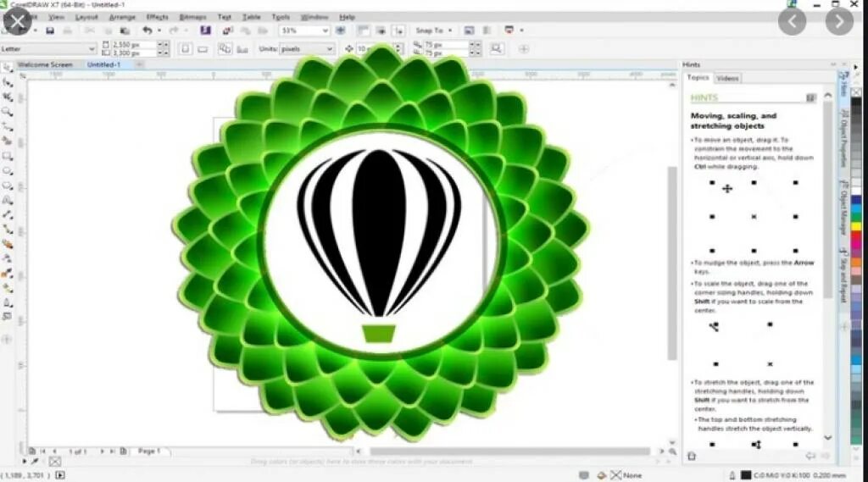This screenshot has width=868, height=482.
Task: Click the Welcome screen toolbar icon
Action: click(470, 30)
